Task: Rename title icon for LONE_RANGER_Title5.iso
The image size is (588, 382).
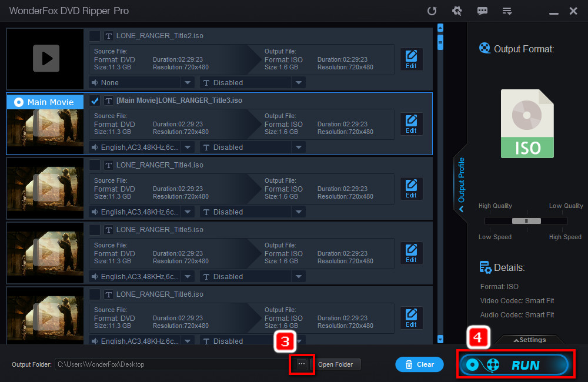Action: (x=108, y=230)
